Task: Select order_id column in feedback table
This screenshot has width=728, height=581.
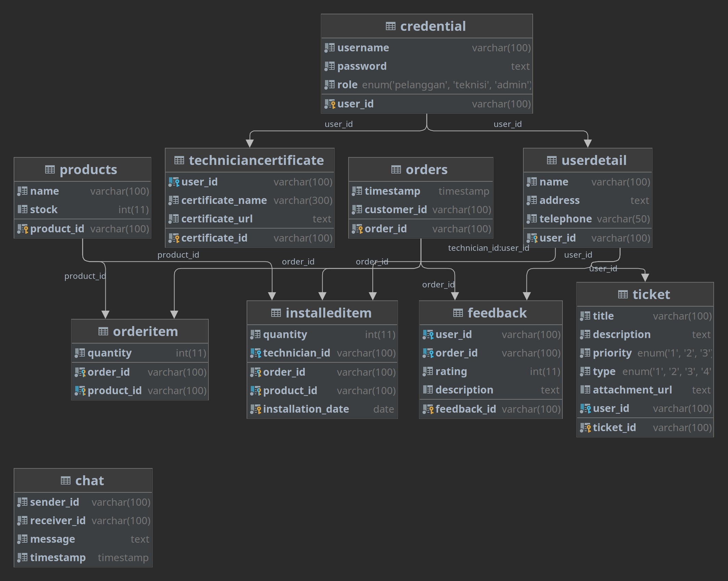Action: [491, 353]
